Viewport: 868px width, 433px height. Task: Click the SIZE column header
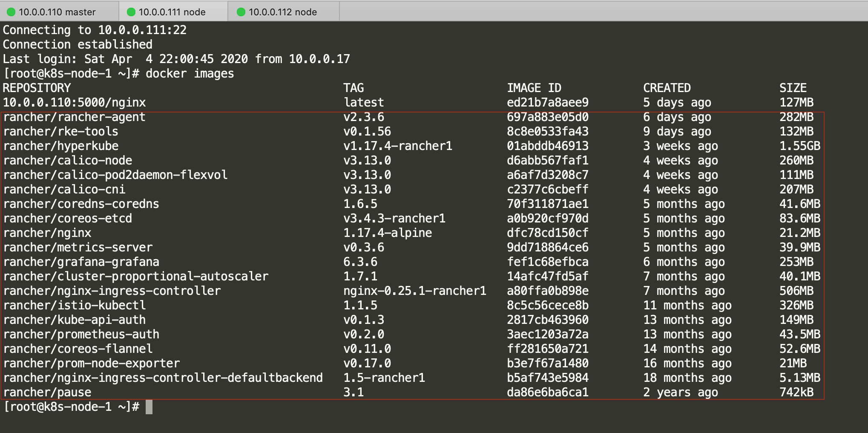pyautogui.click(x=793, y=88)
